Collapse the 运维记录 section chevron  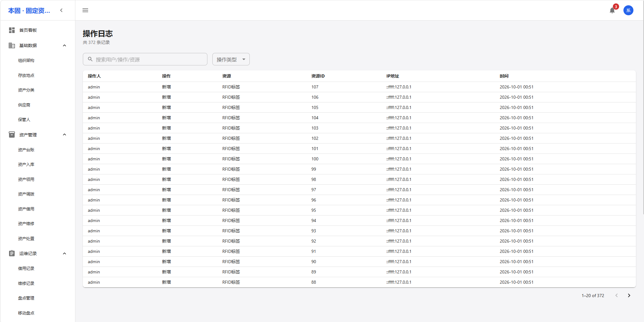(x=64, y=253)
